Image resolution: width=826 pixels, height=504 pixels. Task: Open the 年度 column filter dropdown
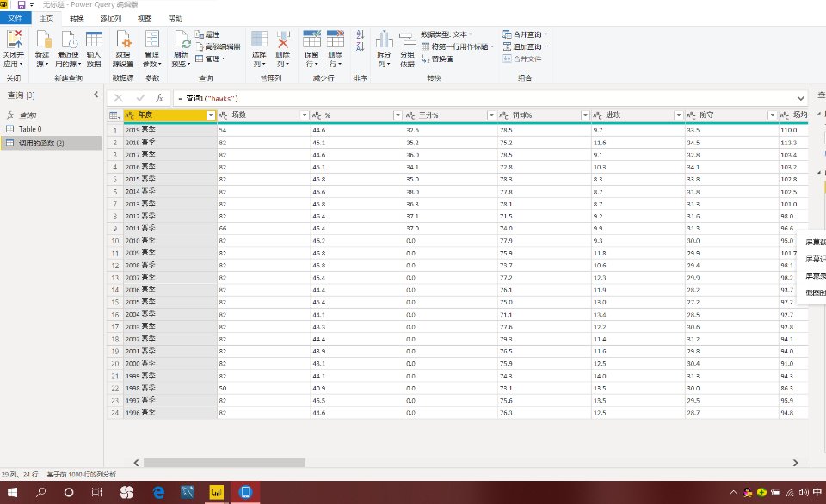[211, 115]
